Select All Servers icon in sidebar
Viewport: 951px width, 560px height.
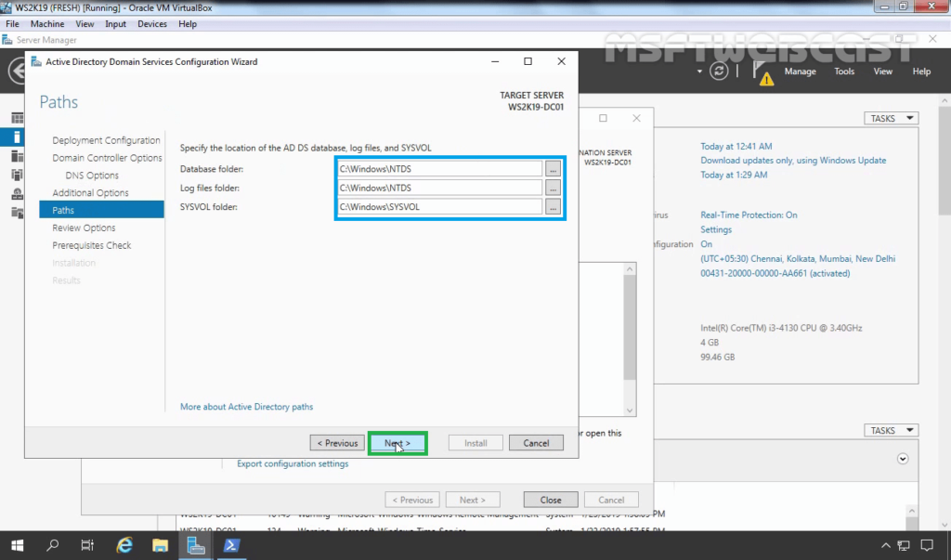tap(17, 156)
